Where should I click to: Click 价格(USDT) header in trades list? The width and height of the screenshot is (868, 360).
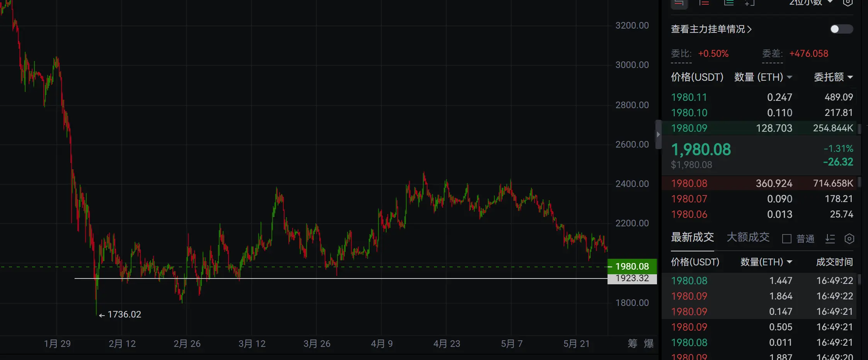coord(695,262)
